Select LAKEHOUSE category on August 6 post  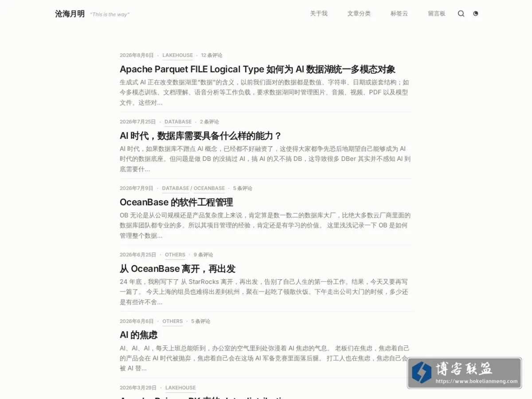pyautogui.click(x=178, y=55)
